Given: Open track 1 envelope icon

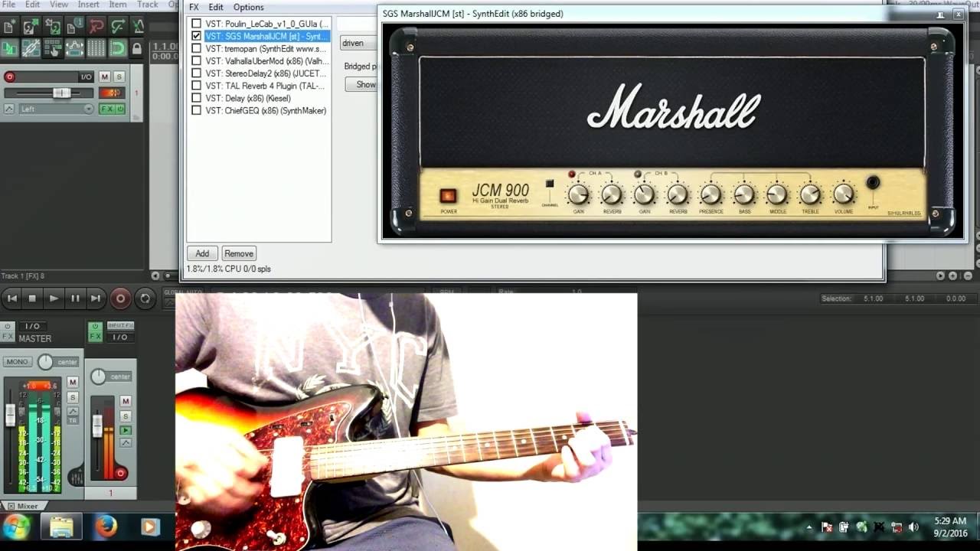Looking at the screenshot, I should (x=9, y=109).
